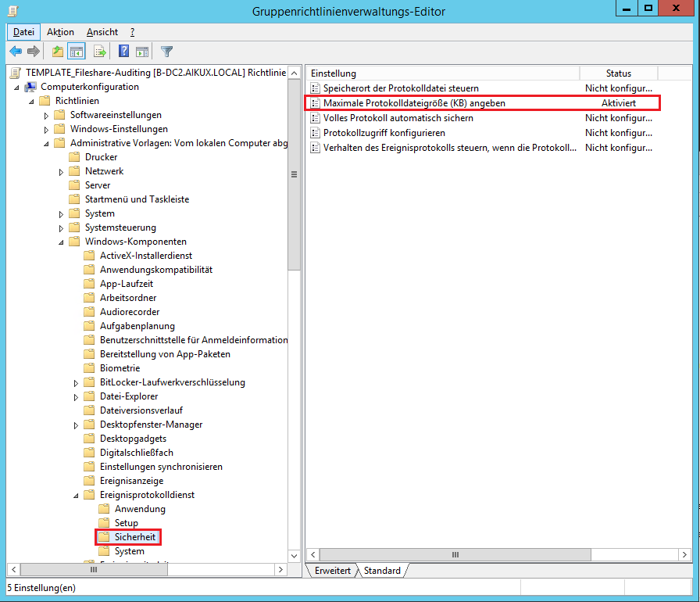Select the Aufgabenplanung tree item
Image resolution: width=700 pixels, height=602 pixels.
[137, 326]
